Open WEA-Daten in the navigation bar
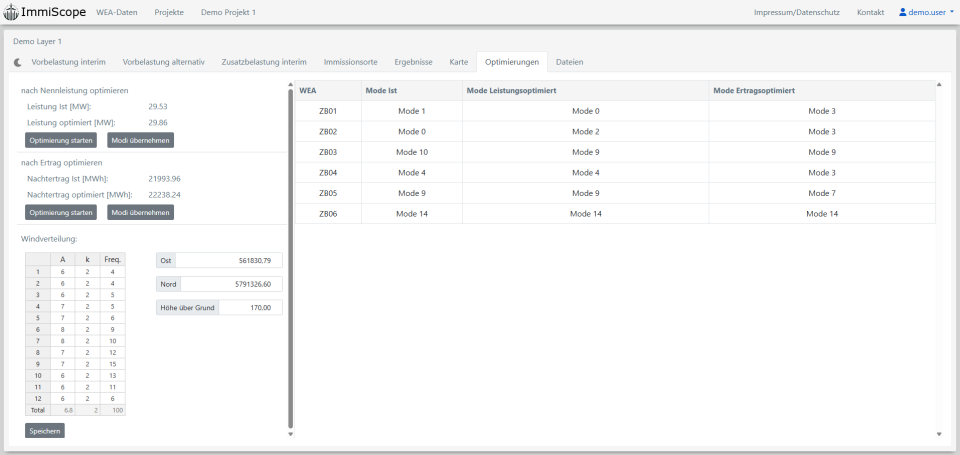Screen dimensions: 960x455 click(x=116, y=12)
